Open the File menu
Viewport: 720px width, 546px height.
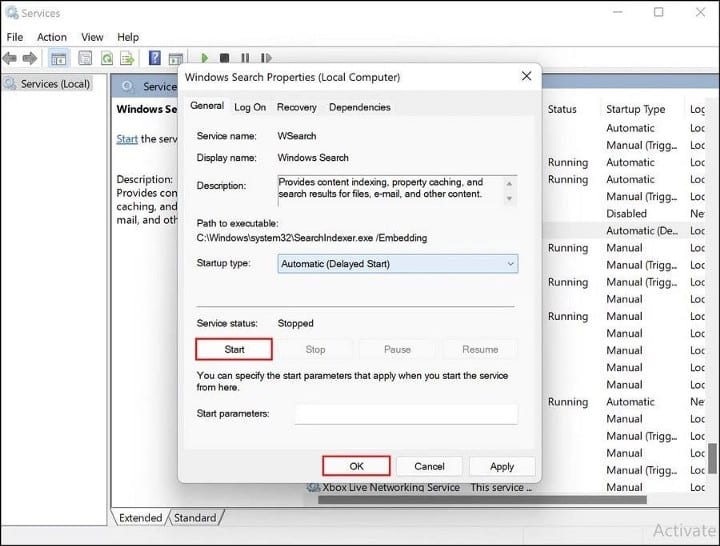pos(15,37)
